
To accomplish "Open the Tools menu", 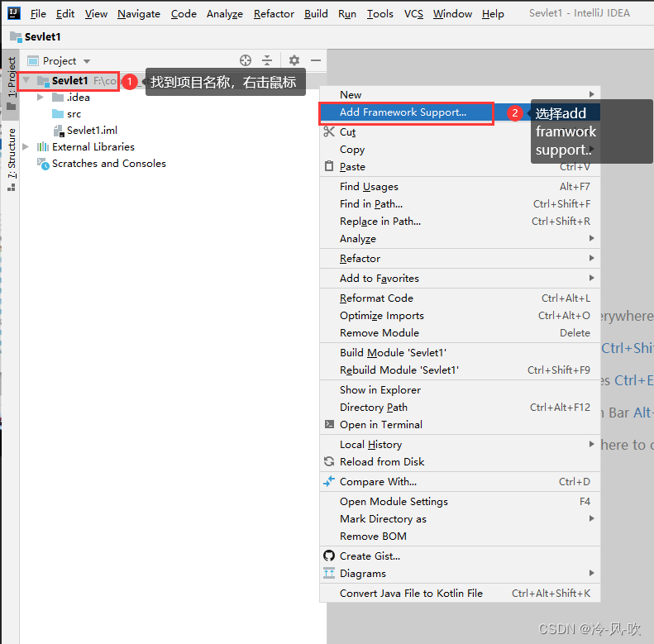I will tap(380, 14).
